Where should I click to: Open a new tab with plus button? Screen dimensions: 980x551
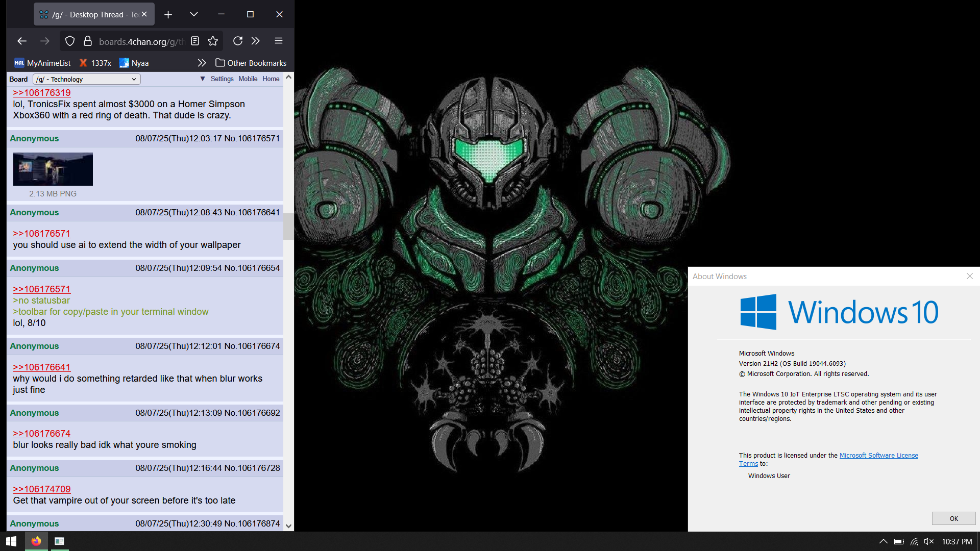click(x=168, y=14)
